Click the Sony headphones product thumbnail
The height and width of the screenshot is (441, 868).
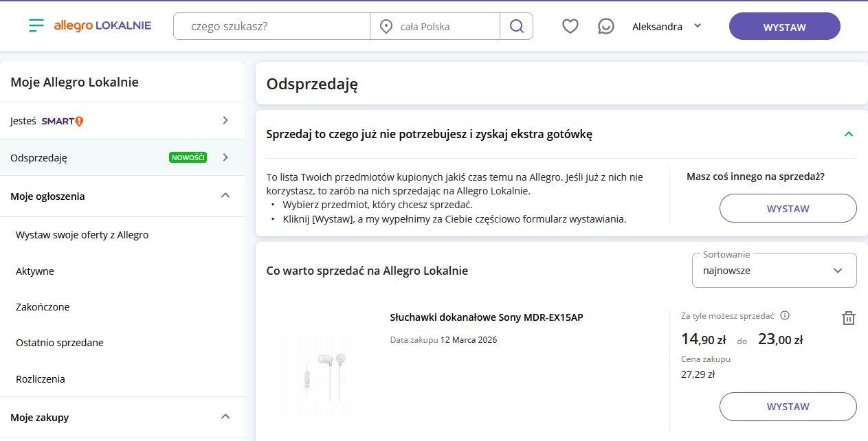pyautogui.click(x=320, y=374)
